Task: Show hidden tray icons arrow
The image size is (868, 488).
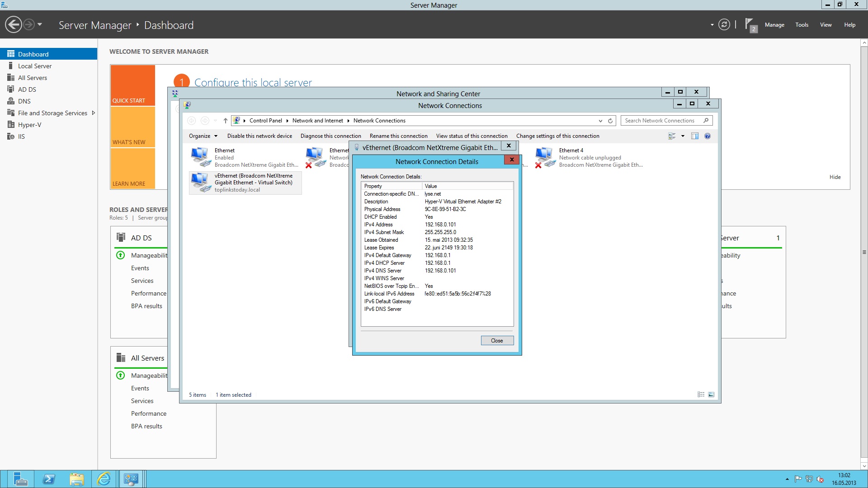Action: point(787,479)
